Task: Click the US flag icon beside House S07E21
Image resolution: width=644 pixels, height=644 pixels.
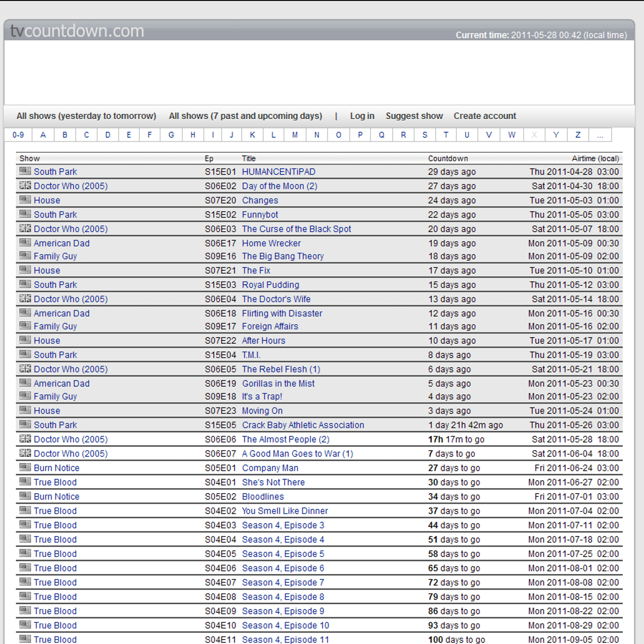Action: (25, 269)
